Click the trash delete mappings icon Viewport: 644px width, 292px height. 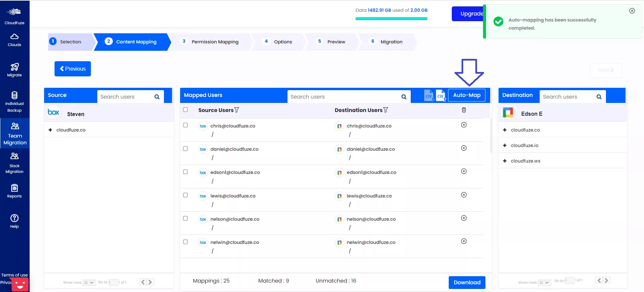464,110
